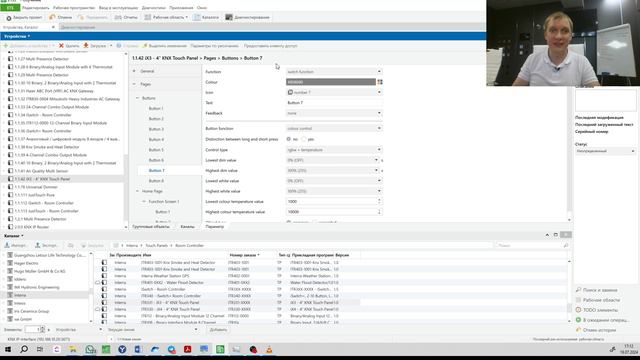Click the Text field containing Button 7
The image size is (640, 360).
(334, 103)
